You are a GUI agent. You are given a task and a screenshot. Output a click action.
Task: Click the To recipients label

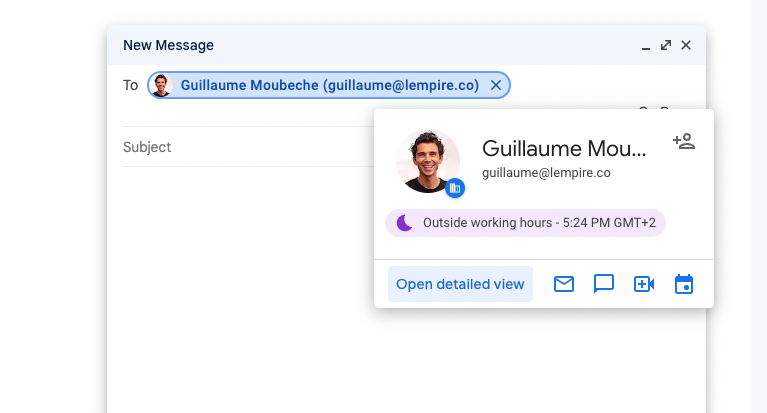pyautogui.click(x=131, y=86)
